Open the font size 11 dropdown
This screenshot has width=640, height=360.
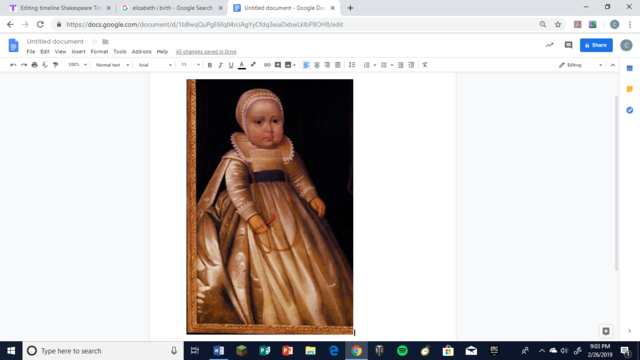click(191, 65)
